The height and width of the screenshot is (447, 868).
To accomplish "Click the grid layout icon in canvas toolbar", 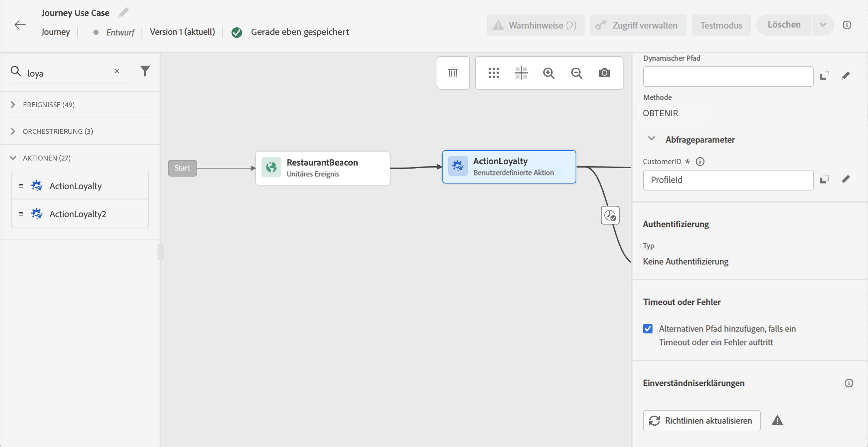I will (x=494, y=73).
